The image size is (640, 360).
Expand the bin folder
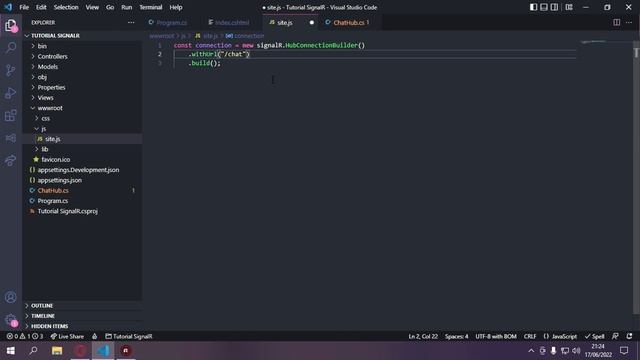[82, 46]
